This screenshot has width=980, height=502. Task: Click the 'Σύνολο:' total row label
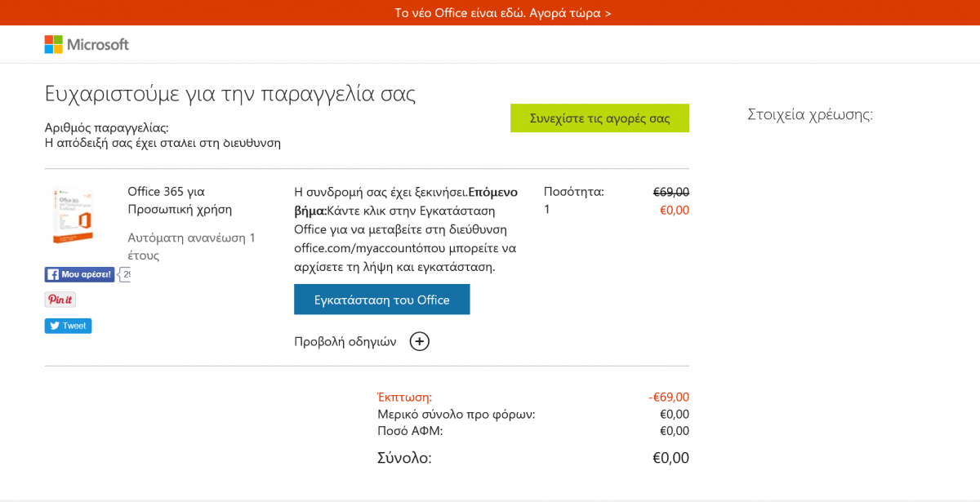(x=404, y=458)
